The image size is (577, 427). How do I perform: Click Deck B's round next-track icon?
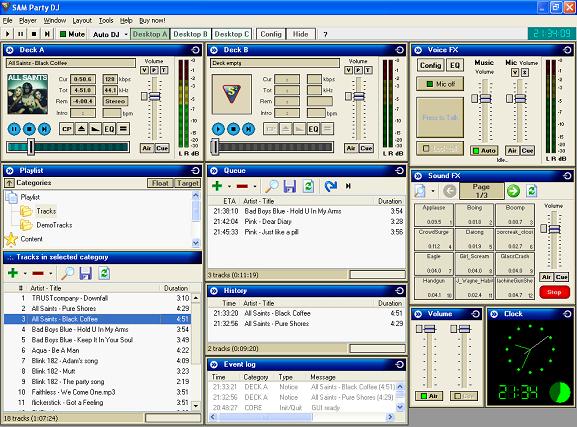[x=248, y=129]
